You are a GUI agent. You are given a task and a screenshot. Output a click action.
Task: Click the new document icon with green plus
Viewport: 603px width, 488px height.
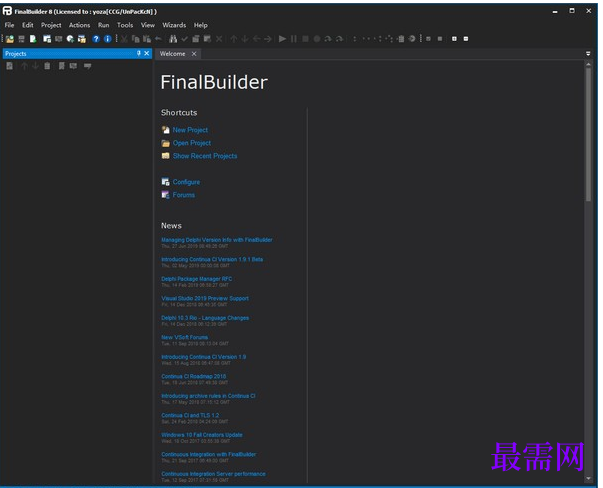pos(33,39)
